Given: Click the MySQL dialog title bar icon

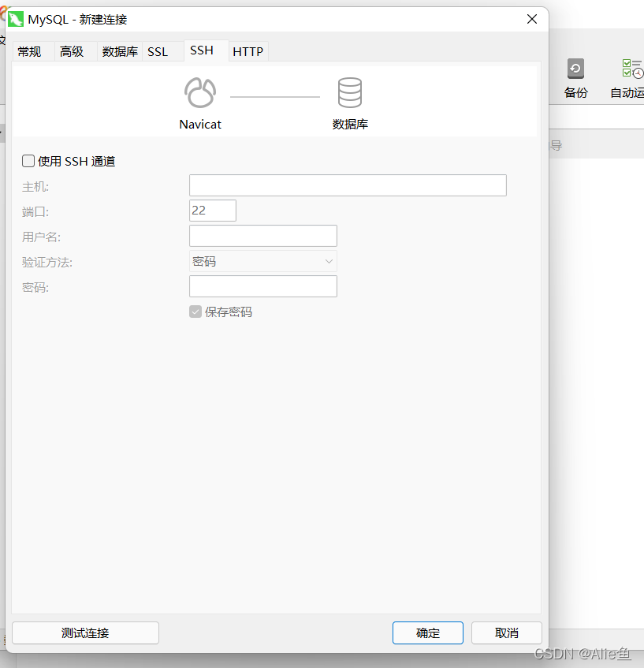Looking at the screenshot, I should [x=16, y=19].
